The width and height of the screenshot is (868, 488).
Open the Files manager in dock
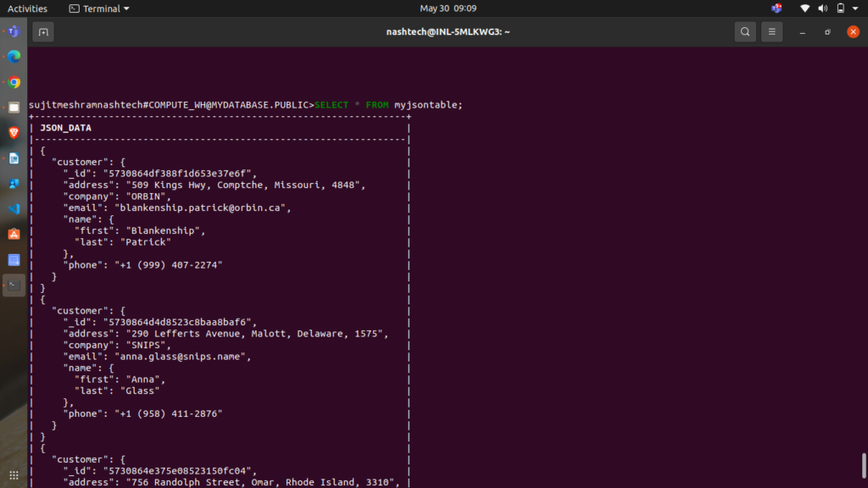(x=14, y=108)
